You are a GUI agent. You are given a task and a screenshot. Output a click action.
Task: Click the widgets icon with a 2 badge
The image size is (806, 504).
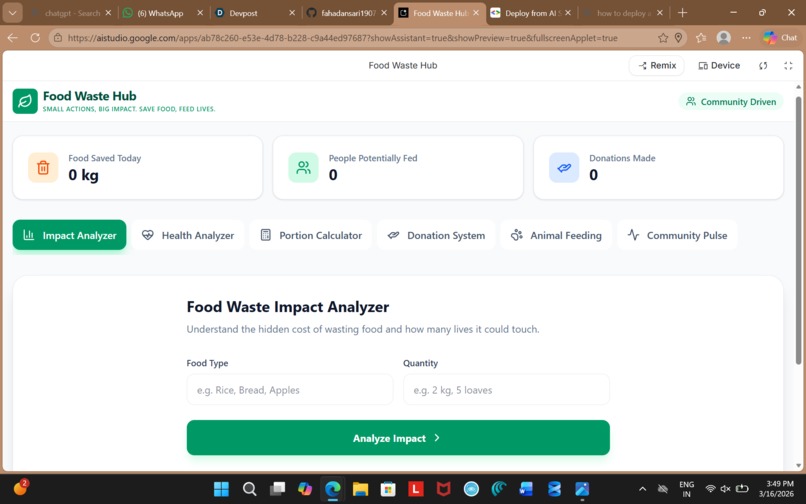pos(21,488)
